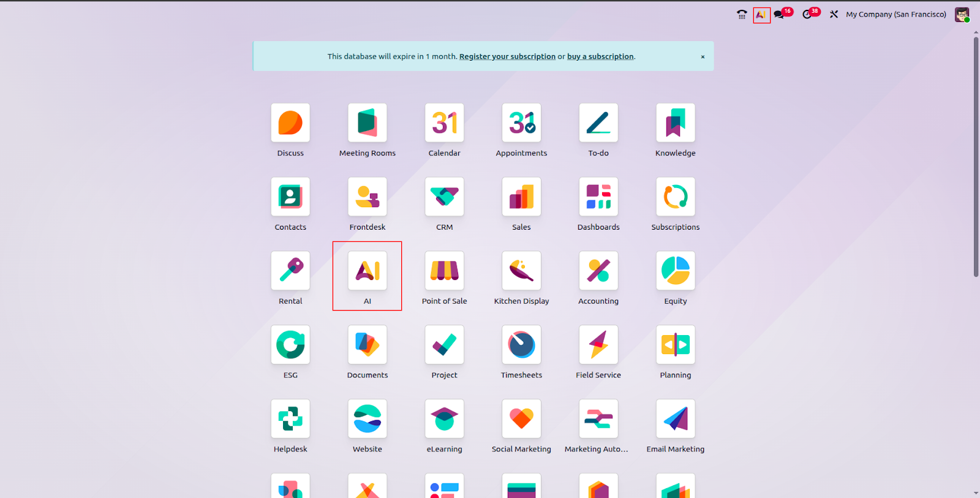Open the CRM app

tap(444, 197)
